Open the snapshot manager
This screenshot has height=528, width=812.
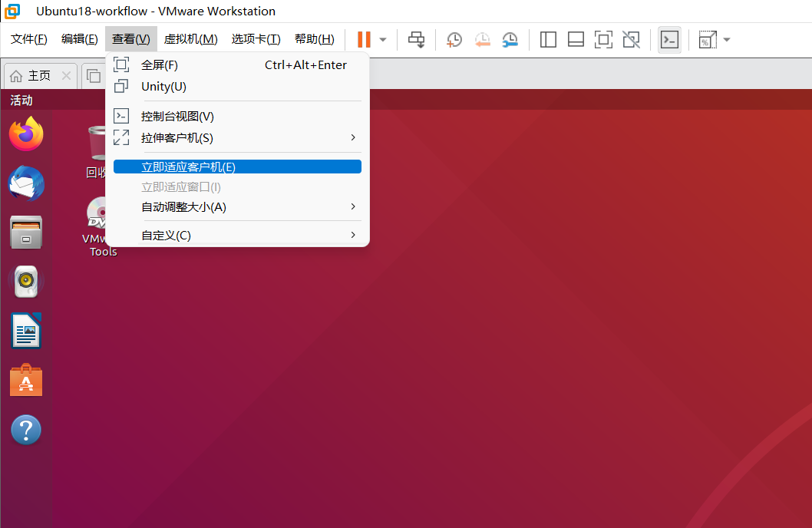[510, 39]
